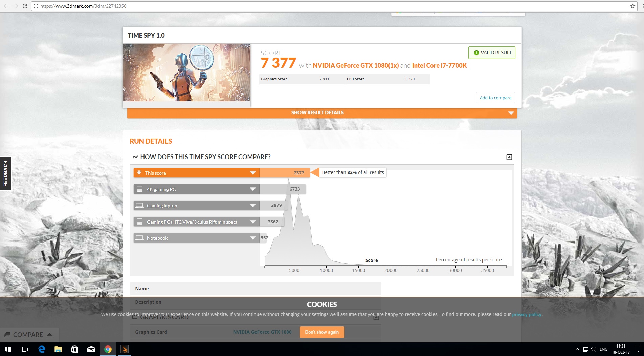Launch Microsoft Edge from taskbar
644x356 pixels.
(x=42, y=349)
